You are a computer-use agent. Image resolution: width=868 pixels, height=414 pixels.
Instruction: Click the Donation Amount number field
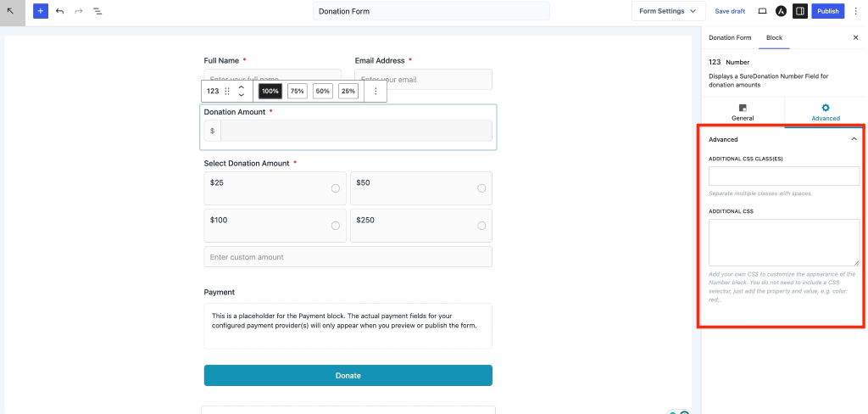click(356, 131)
